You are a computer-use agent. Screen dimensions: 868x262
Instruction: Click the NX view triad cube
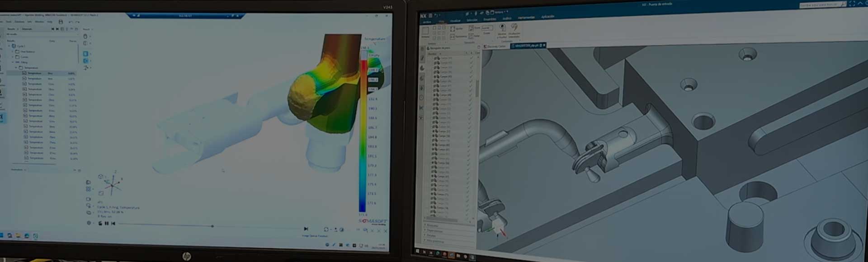(x=499, y=227)
